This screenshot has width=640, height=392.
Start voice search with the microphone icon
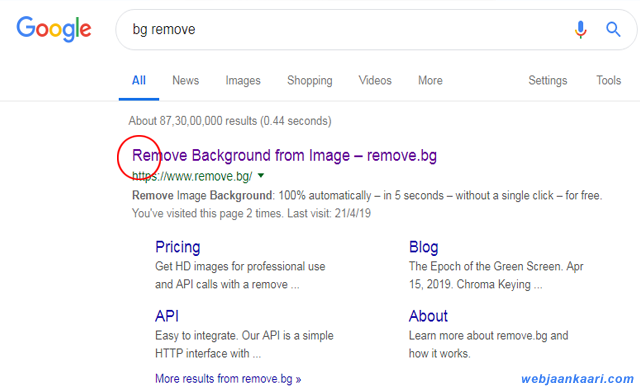click(580, 29)
